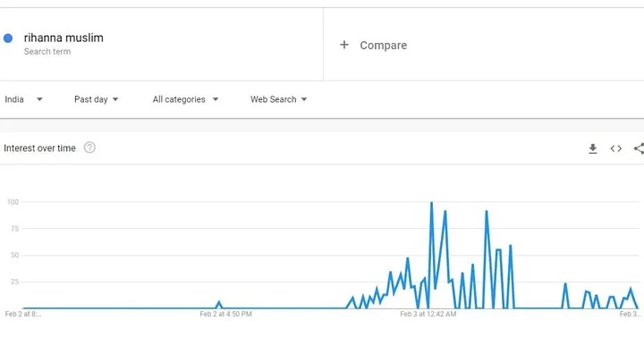Click the Interest over time heading
The image size is (644, 337).
point(40,148)
